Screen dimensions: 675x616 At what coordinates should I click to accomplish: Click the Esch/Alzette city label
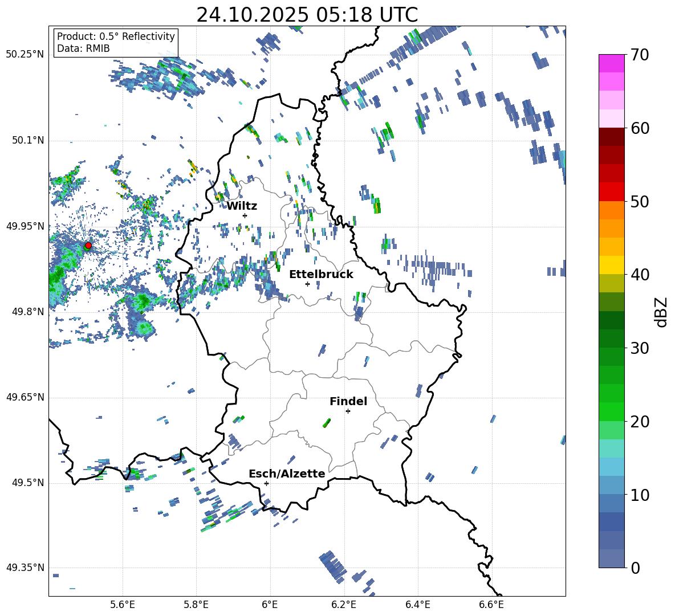287,474
